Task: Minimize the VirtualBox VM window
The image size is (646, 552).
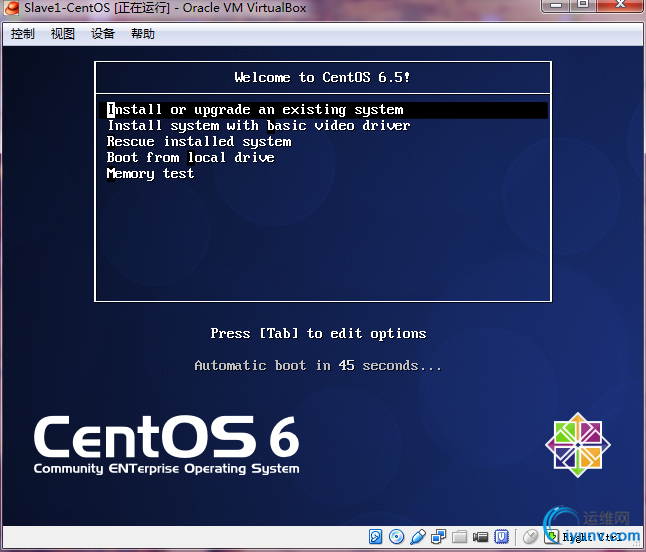Action: [556, 5]
